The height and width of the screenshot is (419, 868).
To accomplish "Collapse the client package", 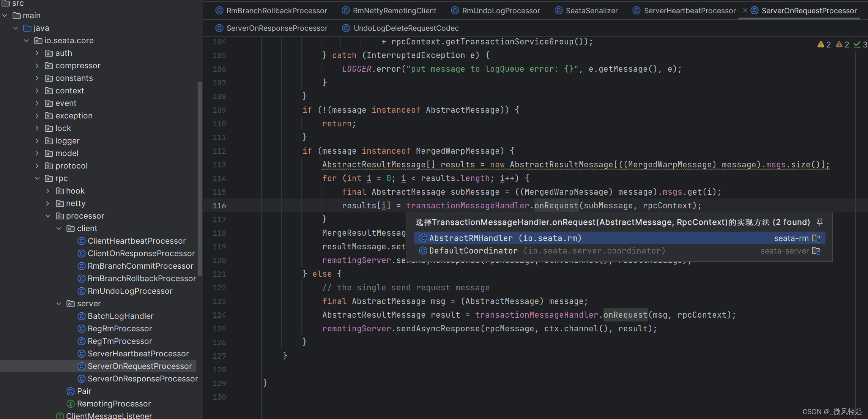I will point(58,228).
